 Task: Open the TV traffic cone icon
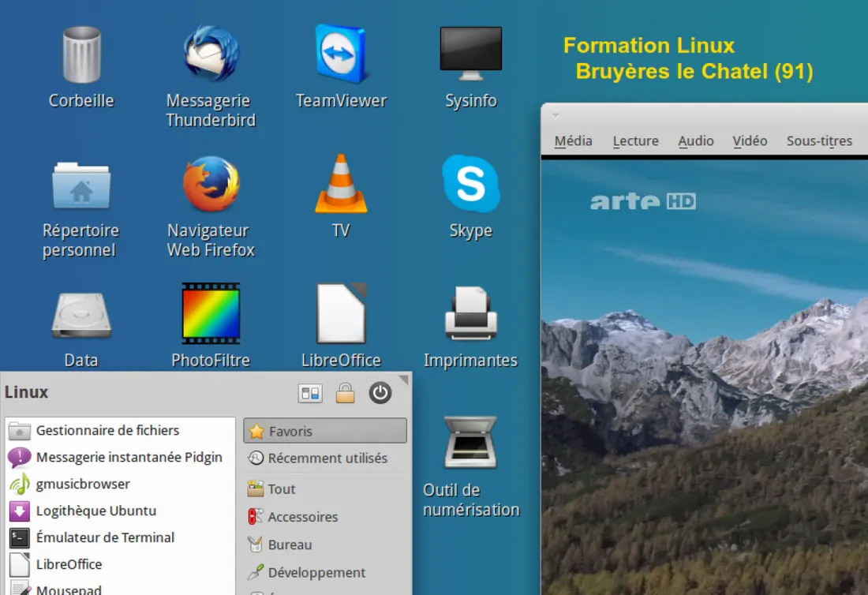tap(341, 185)
